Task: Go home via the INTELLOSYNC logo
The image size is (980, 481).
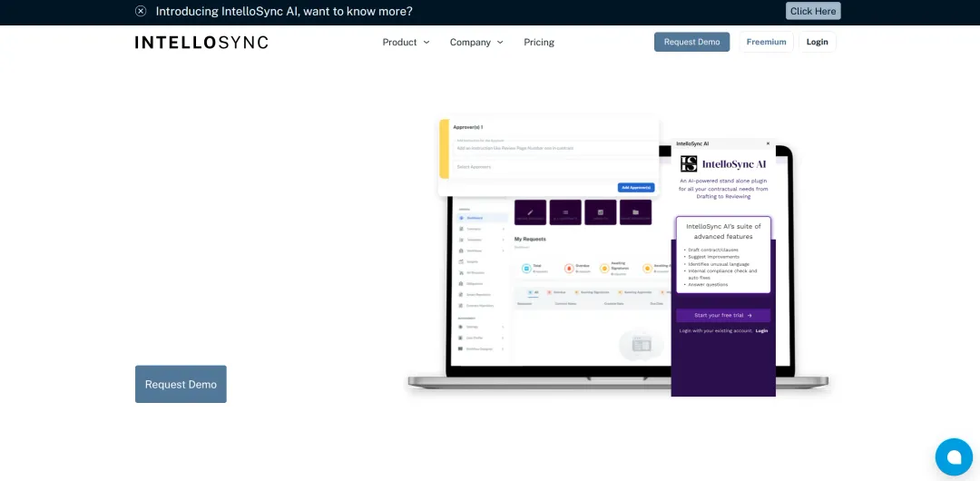Action: (201, 43)
